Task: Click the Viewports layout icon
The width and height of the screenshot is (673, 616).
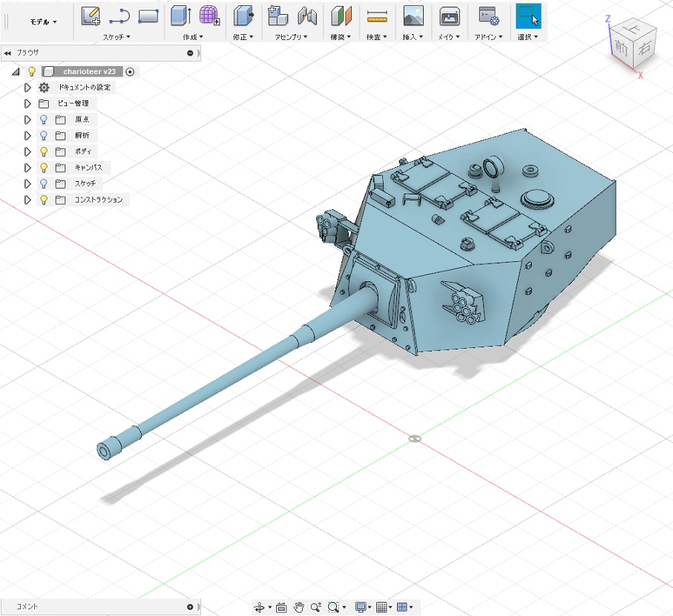Action: [x=402, y=607]
